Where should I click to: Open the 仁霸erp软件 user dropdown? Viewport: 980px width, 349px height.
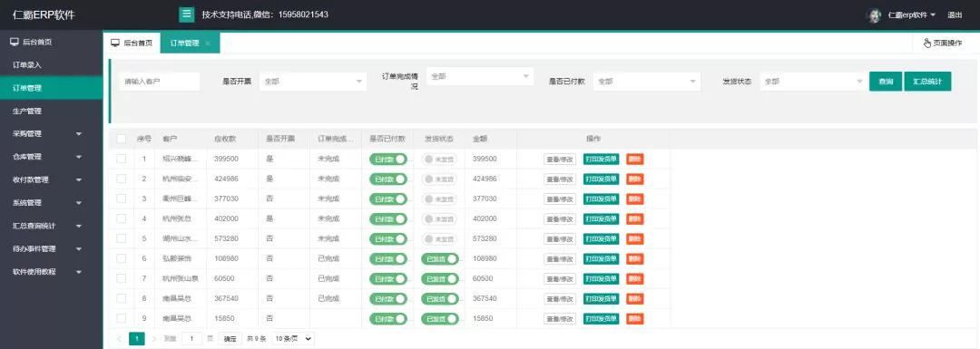click(x=911, y=15)
